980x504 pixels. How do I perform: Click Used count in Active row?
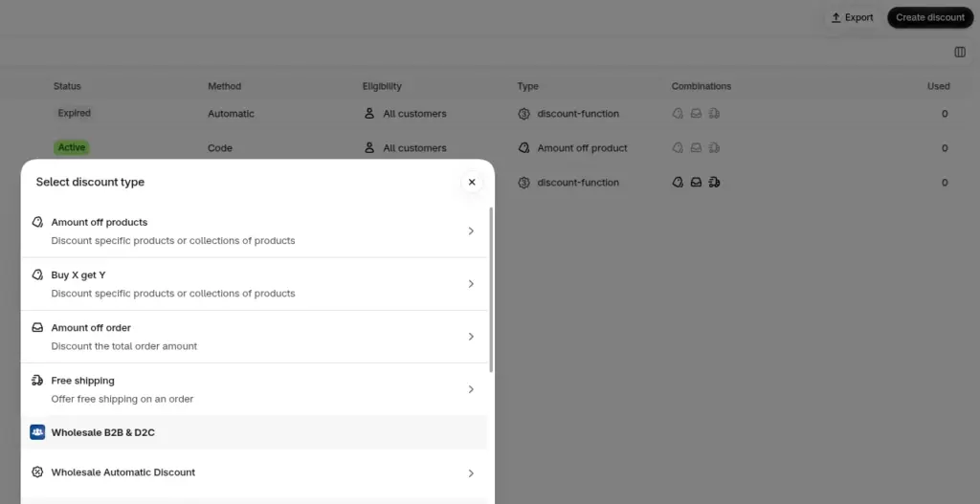945,148
